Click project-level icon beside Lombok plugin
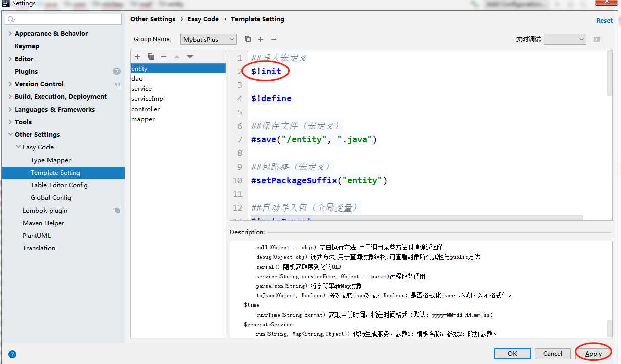This screenshot has width=621, height=364. 117,211
